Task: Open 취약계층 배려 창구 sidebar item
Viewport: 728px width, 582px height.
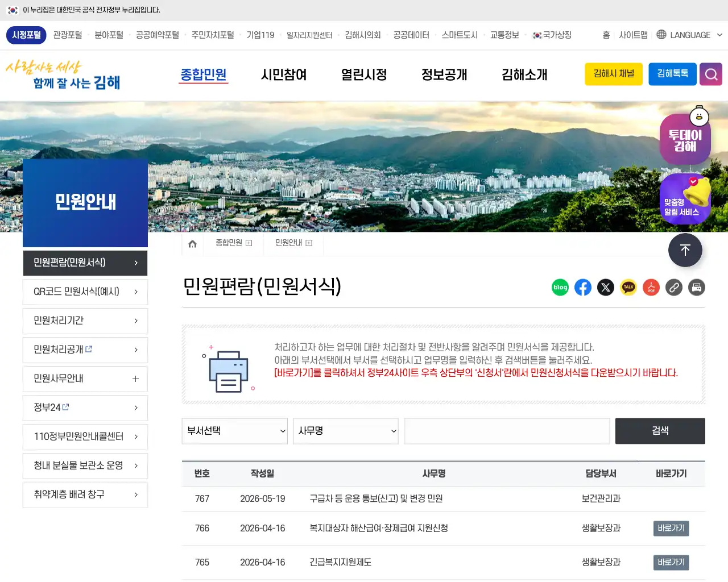Action: tap(85, 495)
